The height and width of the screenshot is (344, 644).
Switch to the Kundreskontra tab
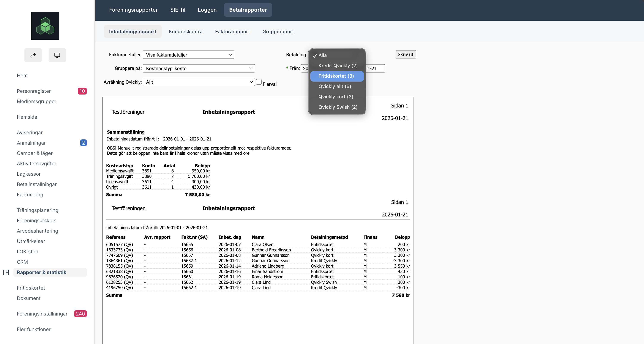[186, 32]
